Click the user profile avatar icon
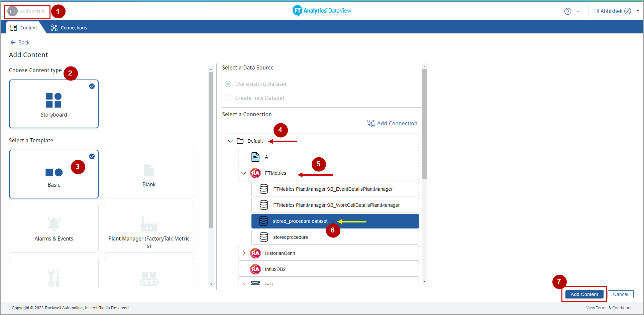Image resolution: width=644 pixels, height=315 pixels. click(x=628, y=11)
